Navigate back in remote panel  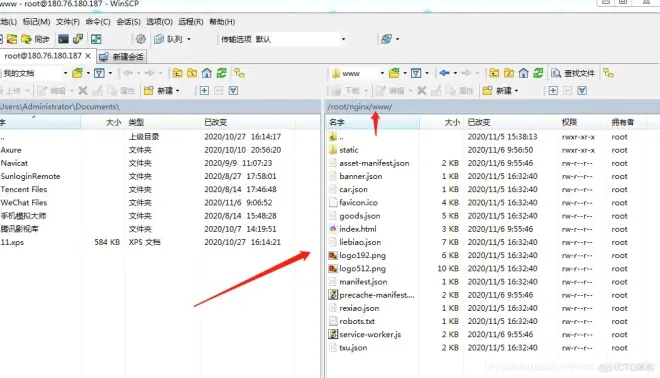point(444,73)
